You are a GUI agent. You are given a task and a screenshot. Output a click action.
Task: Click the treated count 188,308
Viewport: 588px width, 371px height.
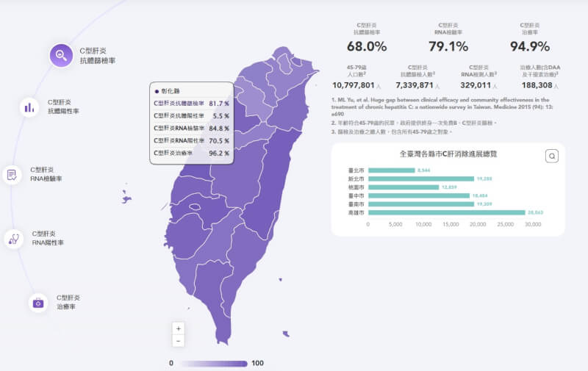pyautogui.click(x=537, y=85)
